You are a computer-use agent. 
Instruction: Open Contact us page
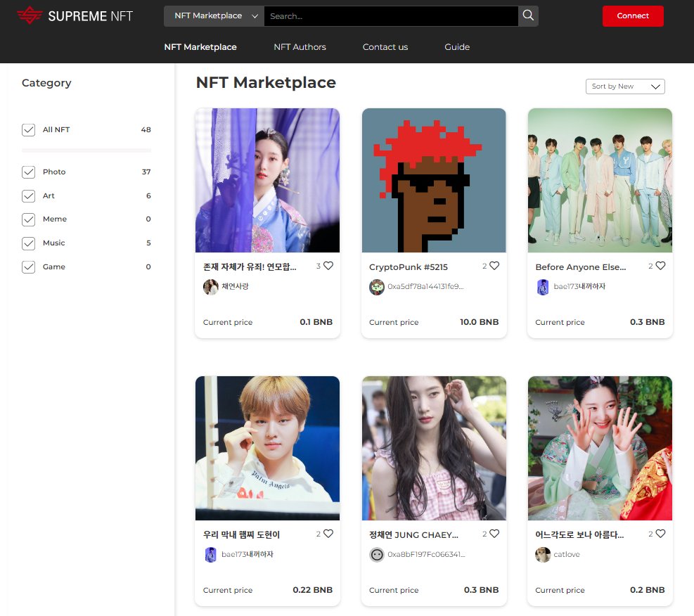click(385, 47)
